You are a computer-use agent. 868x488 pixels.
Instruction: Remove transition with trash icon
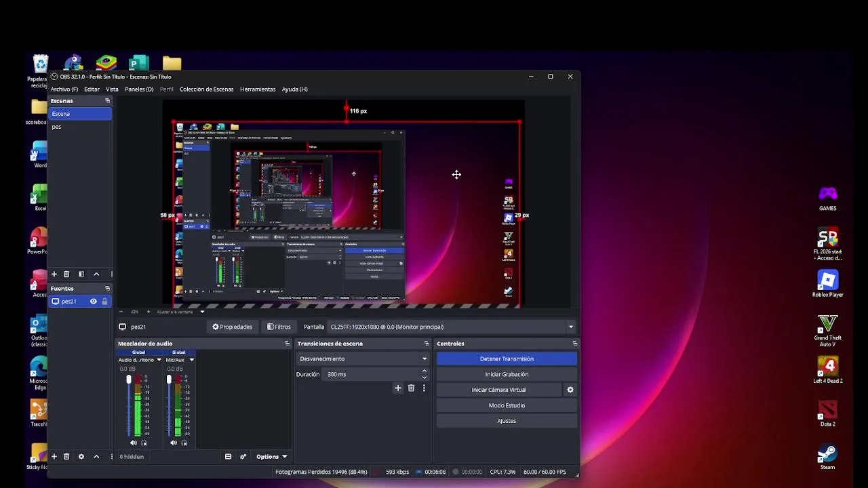point(411,388)
